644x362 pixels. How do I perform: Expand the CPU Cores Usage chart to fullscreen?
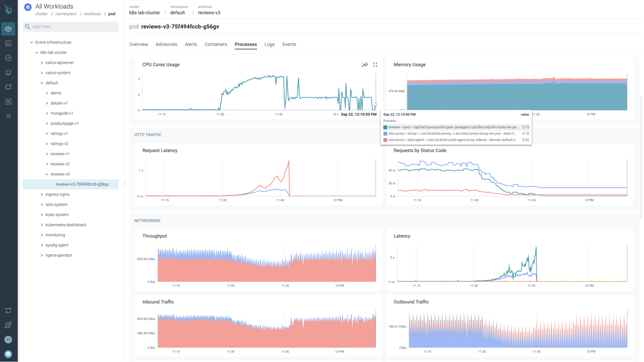pos(375,64)
